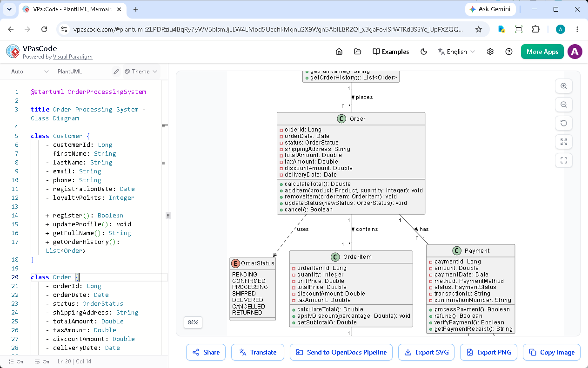Viewport: 588px width, 368px height.
Task: Open the English language dropdown
Action: 456,52
